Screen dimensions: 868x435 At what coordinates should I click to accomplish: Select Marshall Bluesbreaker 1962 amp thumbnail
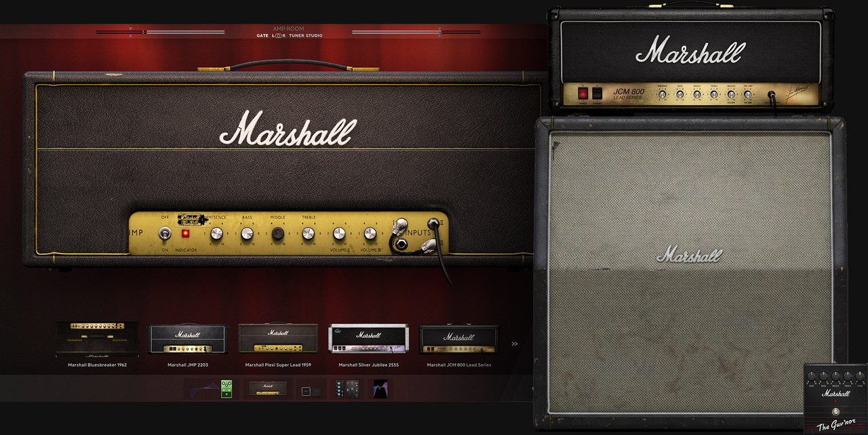[97, 339]
